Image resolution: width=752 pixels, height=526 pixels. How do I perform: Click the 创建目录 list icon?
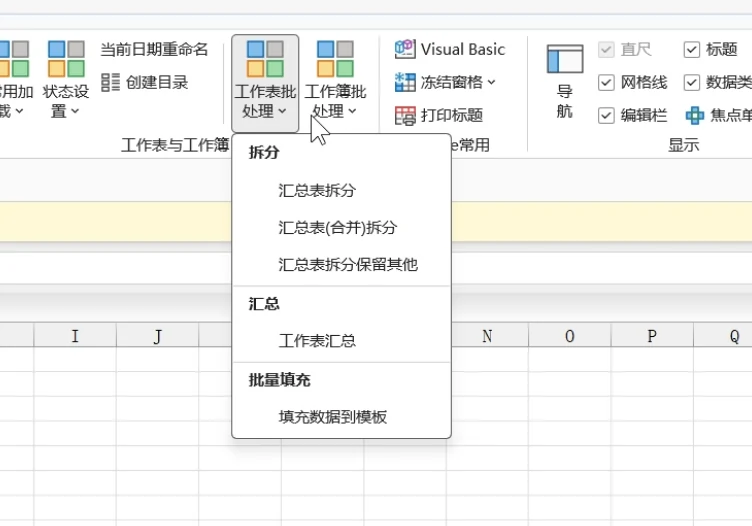point(110,82)
